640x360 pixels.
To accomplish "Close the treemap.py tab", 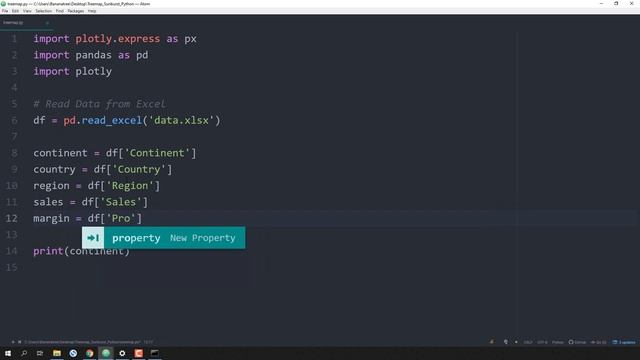I will click(47, 23).
